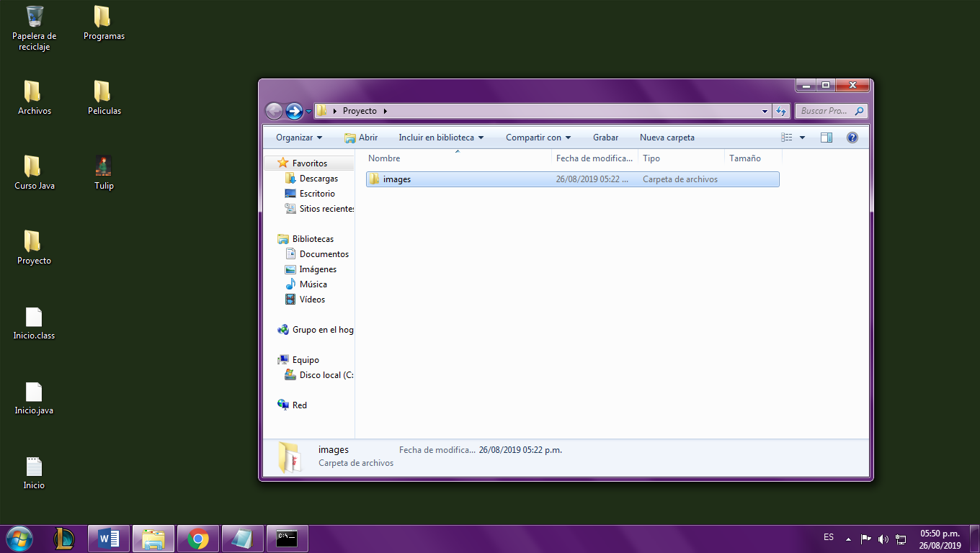980x553 pixels.
Task: Open the taskbar clock showing 05:50 p.m.
Action: coord(940,539)
